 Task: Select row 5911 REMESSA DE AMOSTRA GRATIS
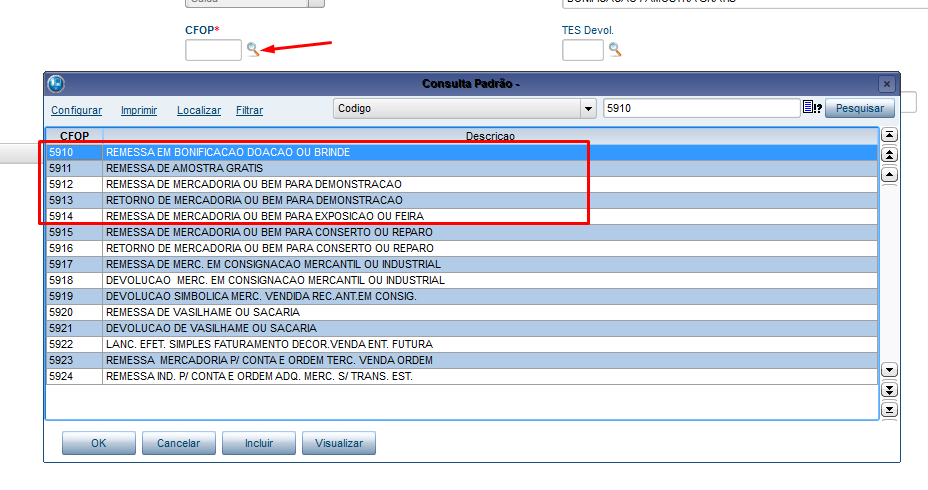[462, 168]
